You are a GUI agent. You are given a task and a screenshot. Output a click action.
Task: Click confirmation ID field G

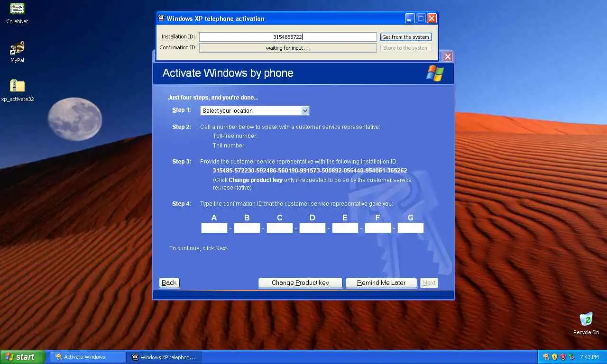coord(411,228)
